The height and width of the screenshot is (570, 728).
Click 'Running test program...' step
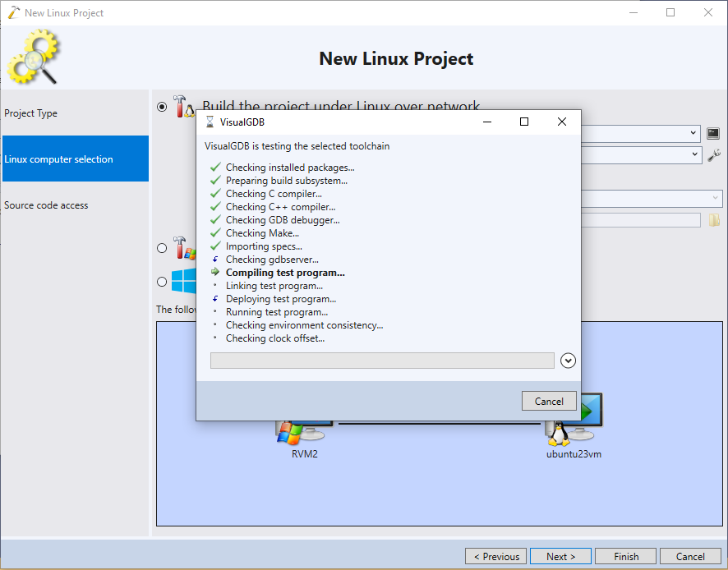coord(277,312)
